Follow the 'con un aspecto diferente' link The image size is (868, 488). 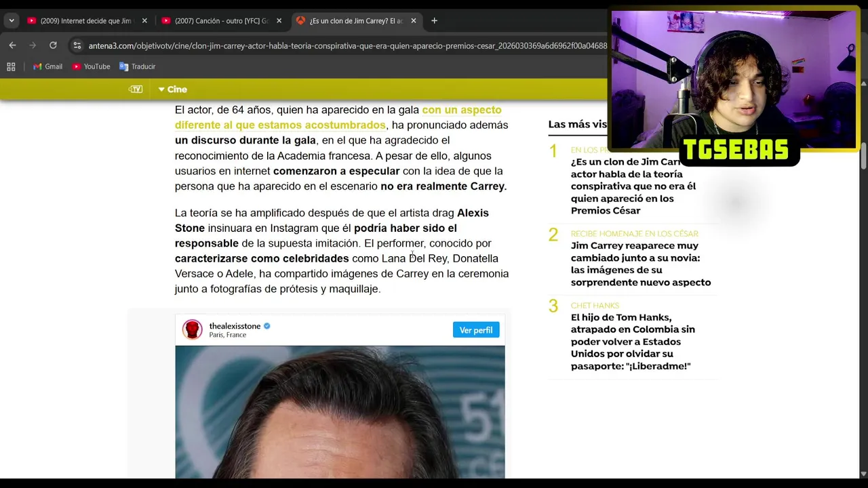[338, 117]
